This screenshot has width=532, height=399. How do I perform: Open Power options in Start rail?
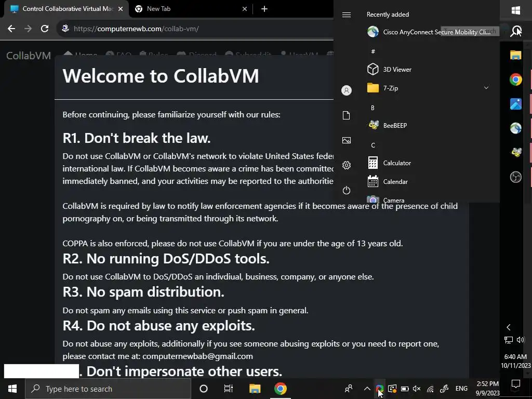pos(347,190)
